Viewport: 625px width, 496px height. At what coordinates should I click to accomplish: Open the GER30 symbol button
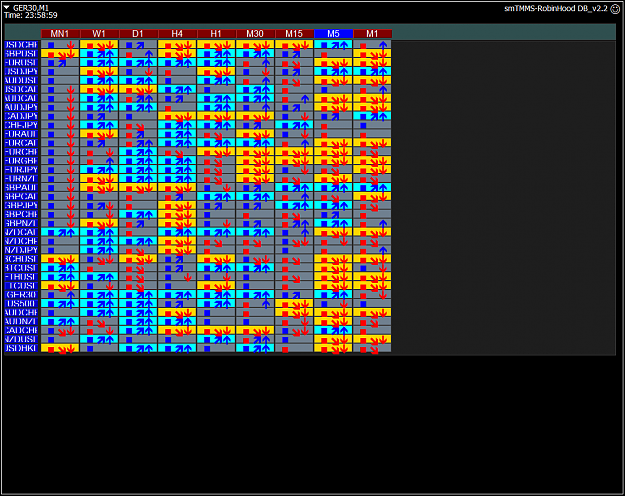click(22, 295)
